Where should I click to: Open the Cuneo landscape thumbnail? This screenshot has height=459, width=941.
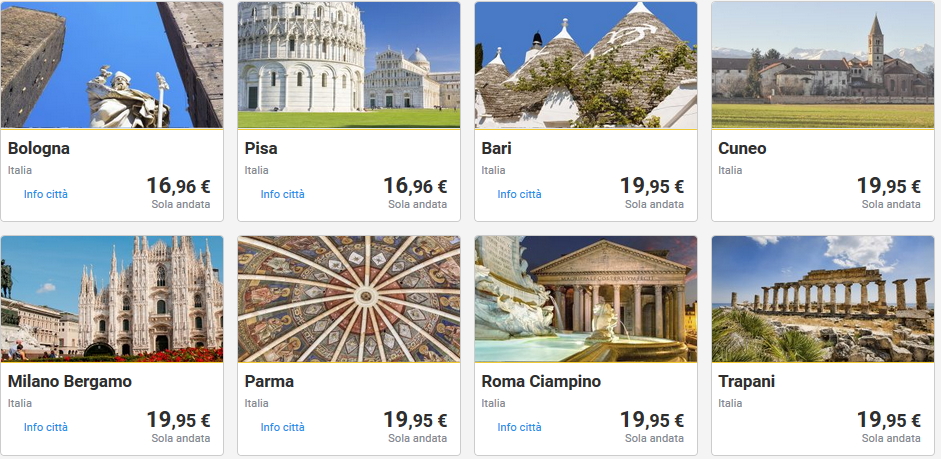pos(822,64)
